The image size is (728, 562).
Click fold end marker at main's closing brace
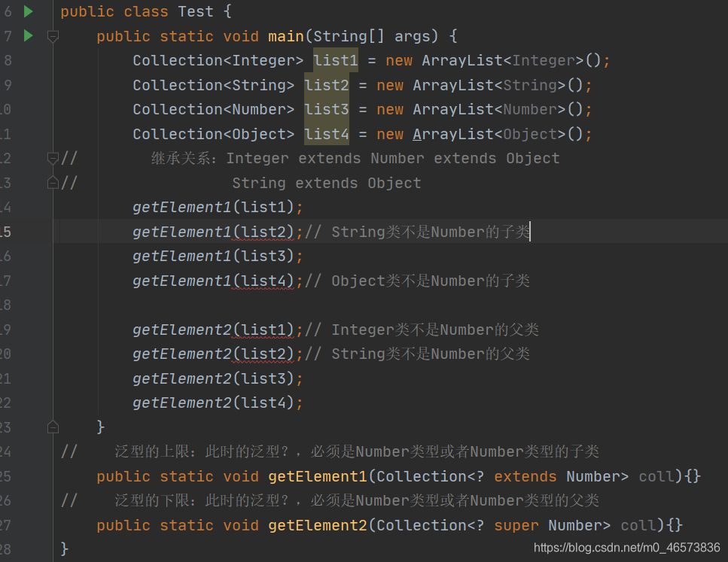pos(53,427)
